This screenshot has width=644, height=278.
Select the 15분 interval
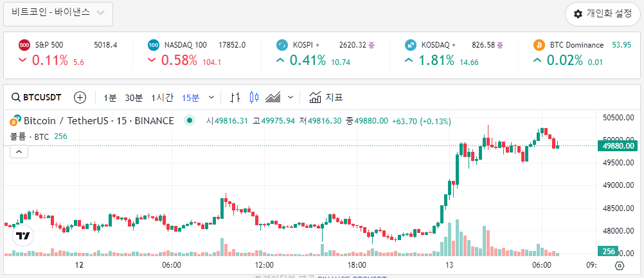pyautogui.click(x=191, y=97)
